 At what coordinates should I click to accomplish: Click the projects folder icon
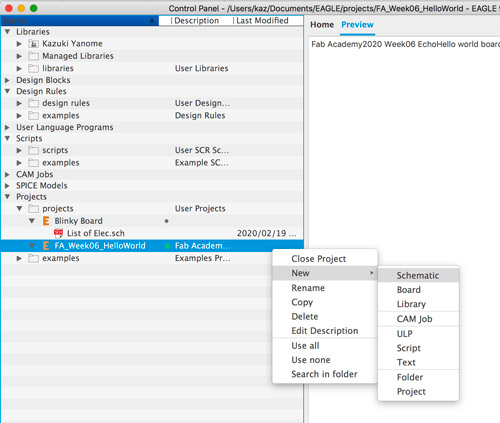(33, 209)
